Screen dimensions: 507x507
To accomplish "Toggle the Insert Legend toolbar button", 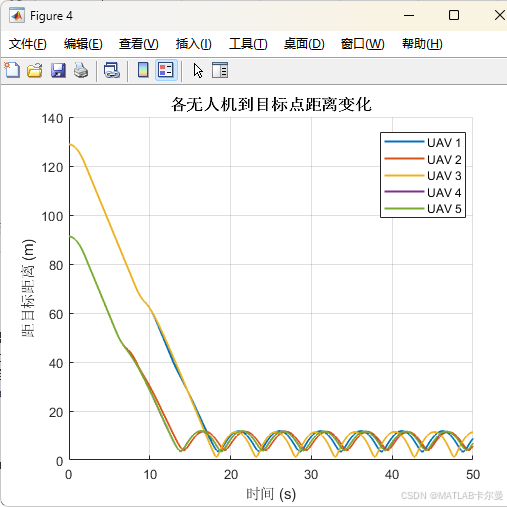I will [166, 70].
